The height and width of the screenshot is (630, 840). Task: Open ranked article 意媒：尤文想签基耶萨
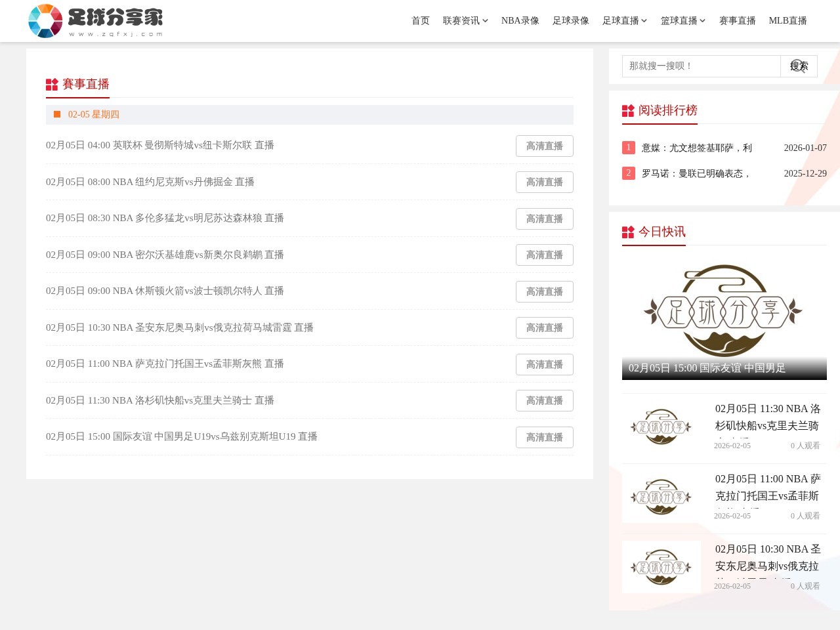coord(697,148)
